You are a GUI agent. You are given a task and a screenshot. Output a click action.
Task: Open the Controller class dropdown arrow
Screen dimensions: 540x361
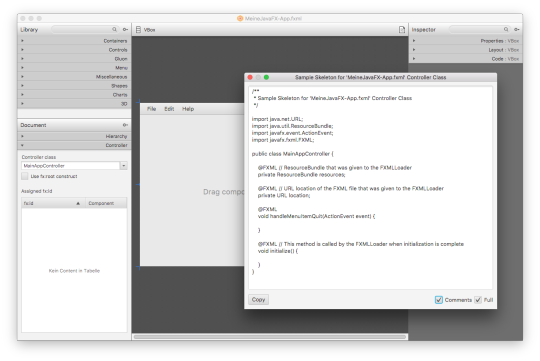pos(124,166)
